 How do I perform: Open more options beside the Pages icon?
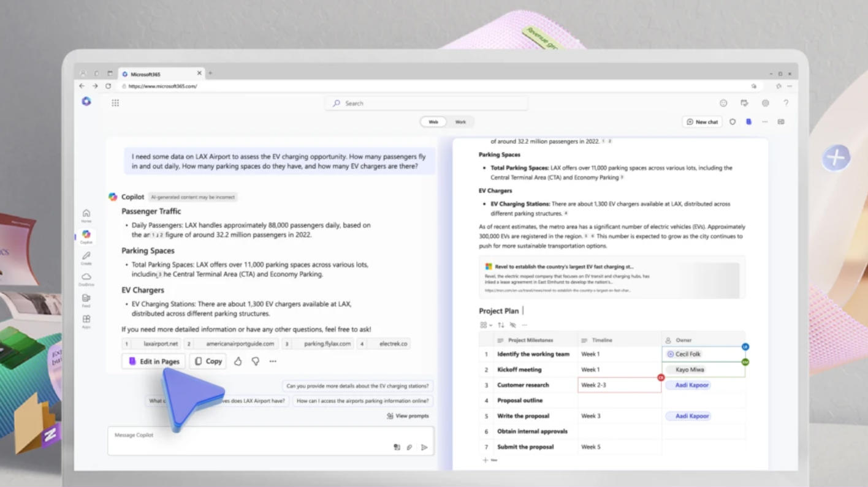764,122
